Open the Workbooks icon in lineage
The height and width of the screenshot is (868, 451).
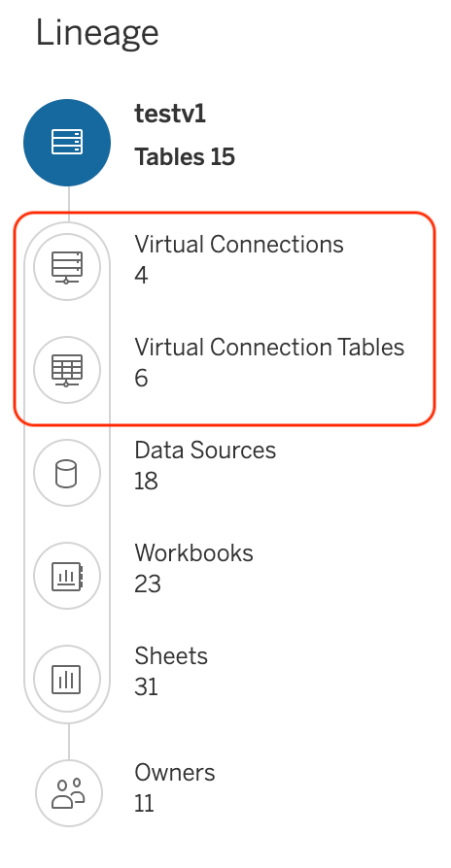click(x=67, y=576)
